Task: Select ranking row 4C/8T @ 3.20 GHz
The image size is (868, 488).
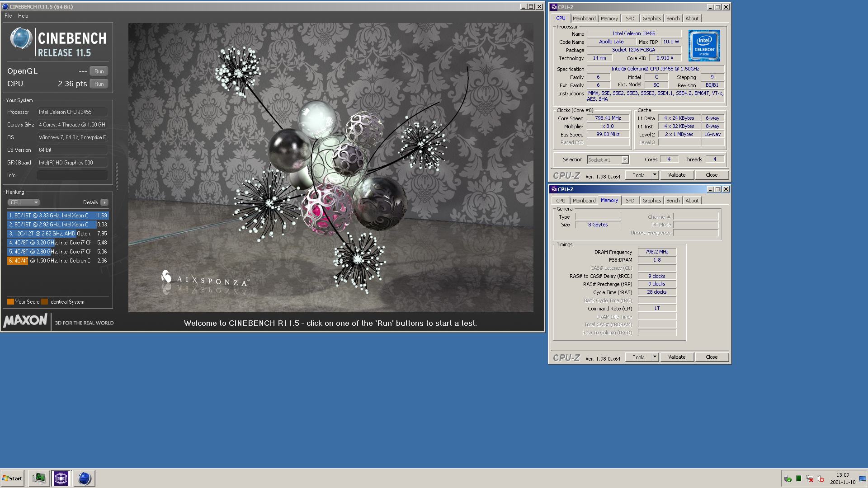Action: point(58,243)
